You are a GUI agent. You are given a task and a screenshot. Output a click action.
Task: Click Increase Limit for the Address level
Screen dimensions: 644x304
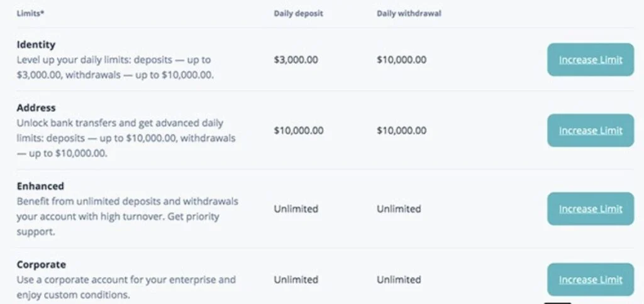(x=590, y=131)
